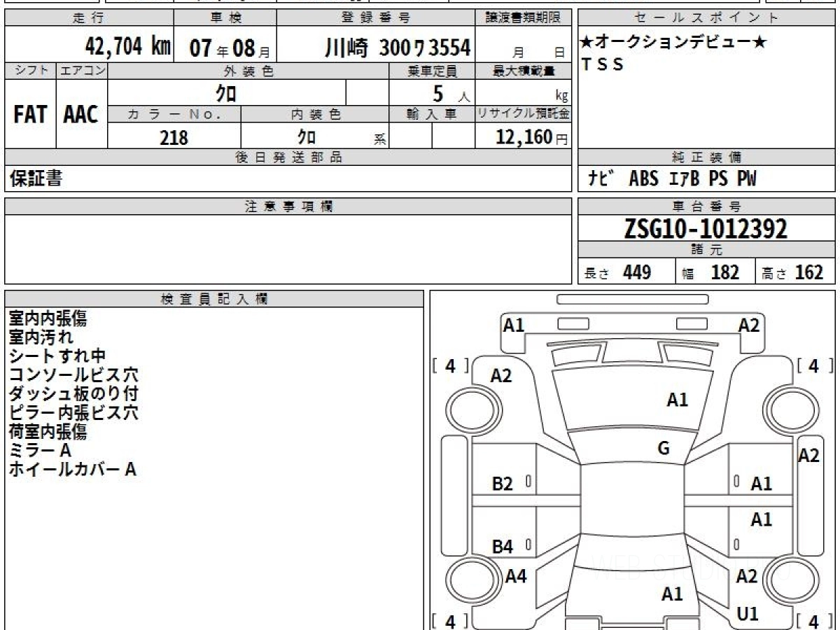Image resolution: width=840 pixels, height=630 pixels.
Task: Select inspector note ピラー内張ビス穴
Action: (73, 413)
